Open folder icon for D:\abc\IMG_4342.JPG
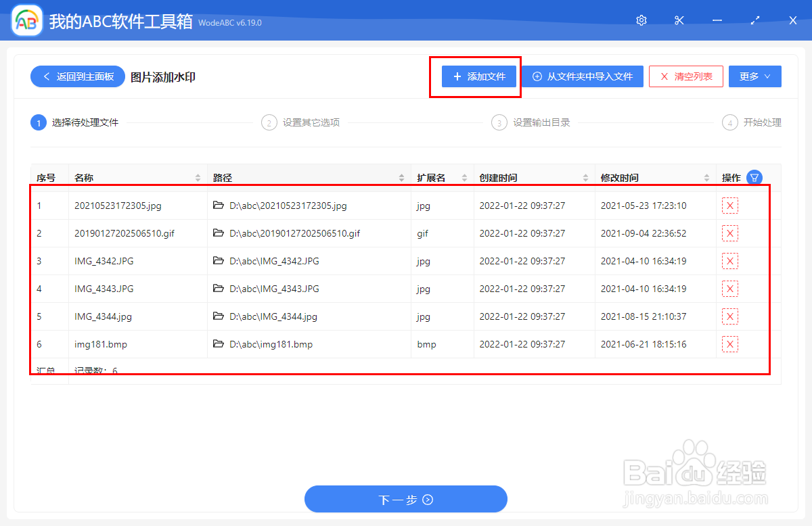 click(218, 260)
